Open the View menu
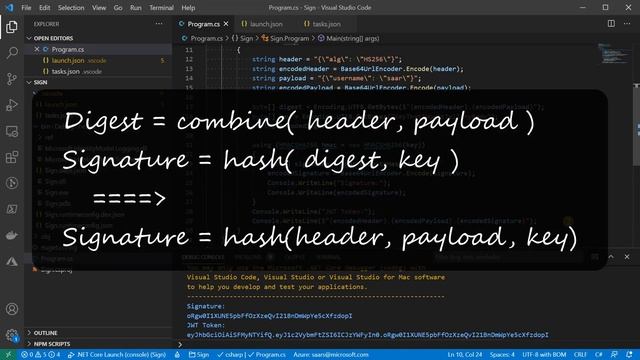The width and height of the screenshot is (640, 360). click(99, 7)
